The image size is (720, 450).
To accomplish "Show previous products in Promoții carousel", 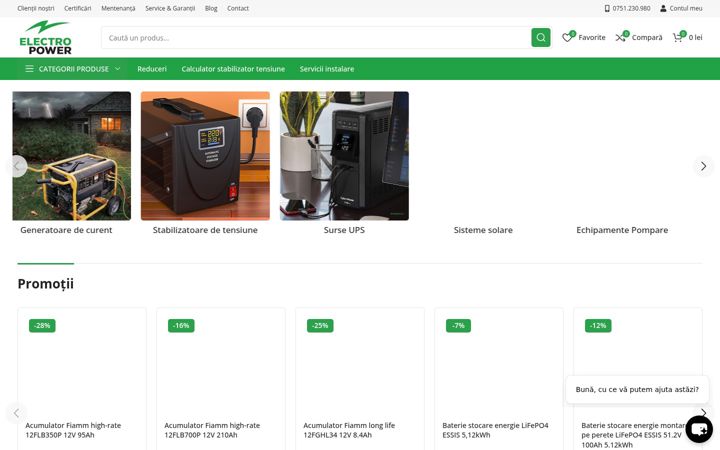I will pos(17,413).
